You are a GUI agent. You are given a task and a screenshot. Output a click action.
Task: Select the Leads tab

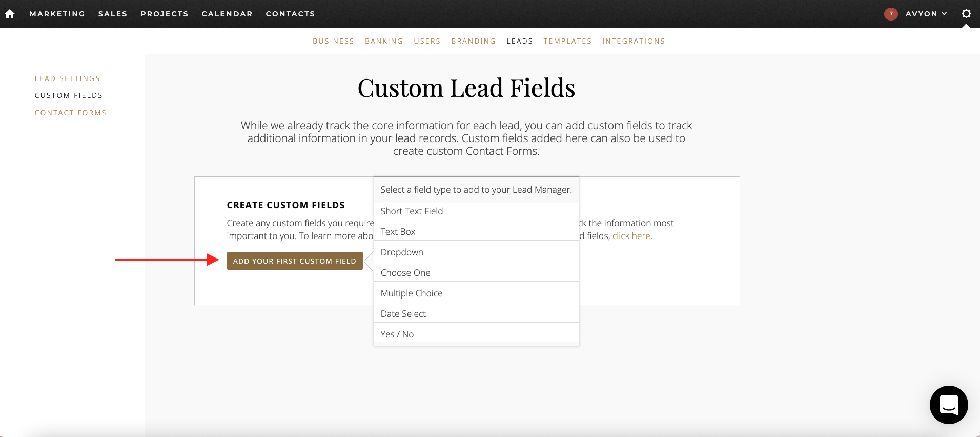tap(520, 41)
